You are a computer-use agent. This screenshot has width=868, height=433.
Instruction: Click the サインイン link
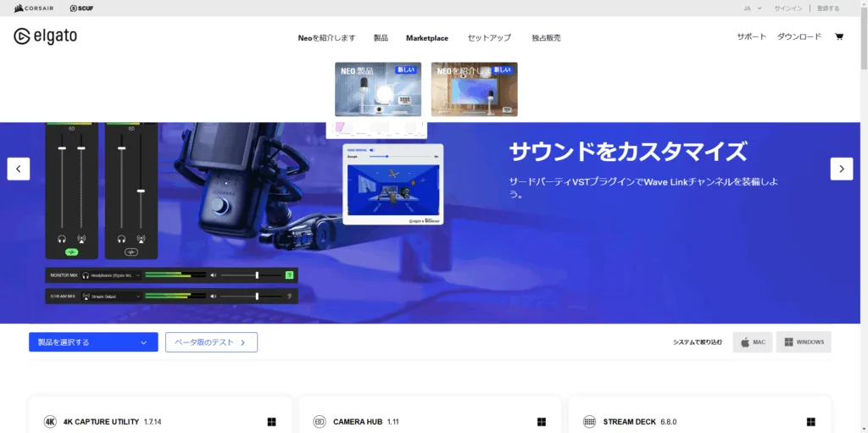[788, 8]
